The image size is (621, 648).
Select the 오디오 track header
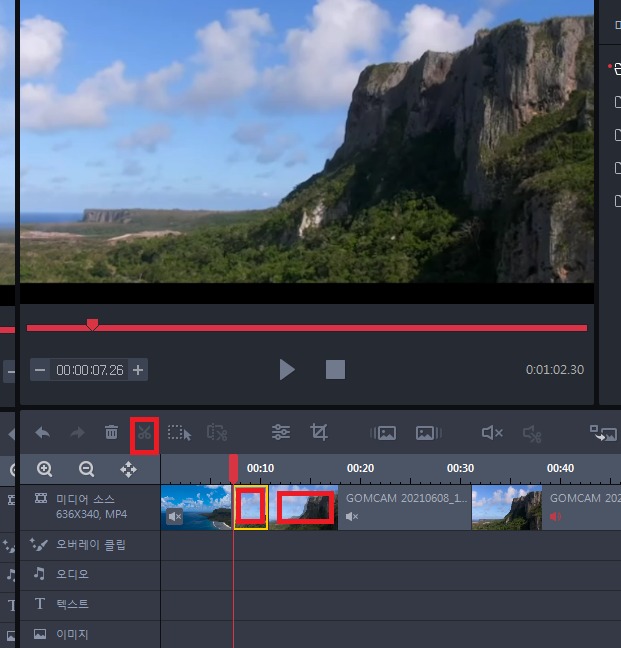(x=90, y=575)
